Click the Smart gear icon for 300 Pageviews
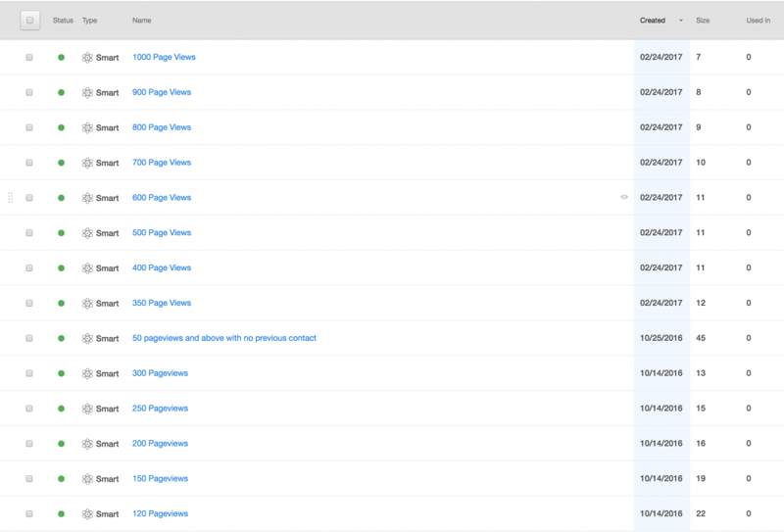The height and width of the screenshot is (532, 784). [x=87, y=373]
